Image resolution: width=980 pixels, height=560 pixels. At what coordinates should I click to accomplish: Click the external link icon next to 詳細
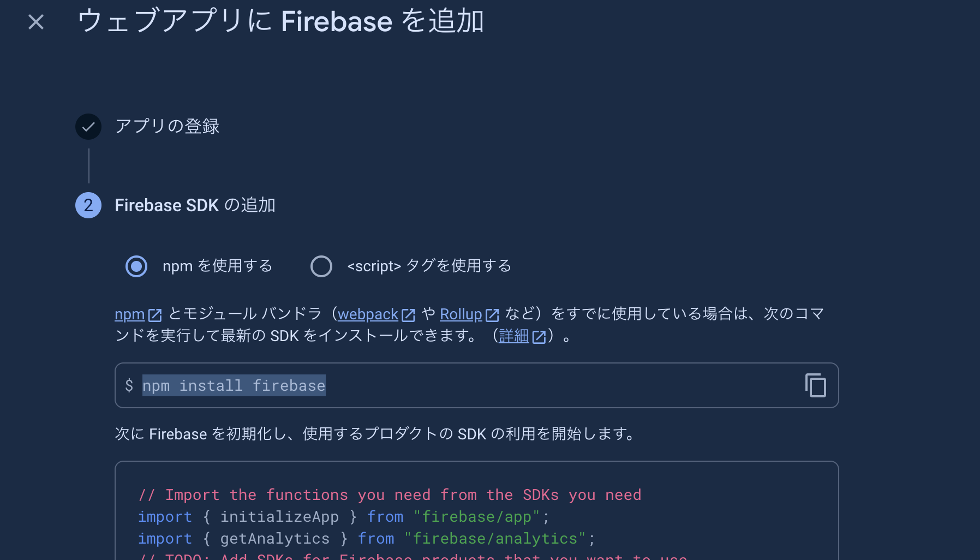tap(539, 337)
